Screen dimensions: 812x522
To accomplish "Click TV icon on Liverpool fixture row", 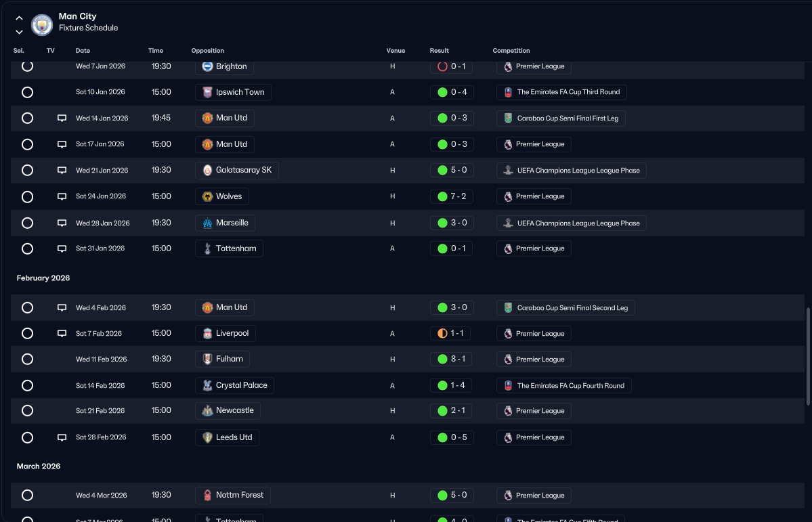I will 62,334.
